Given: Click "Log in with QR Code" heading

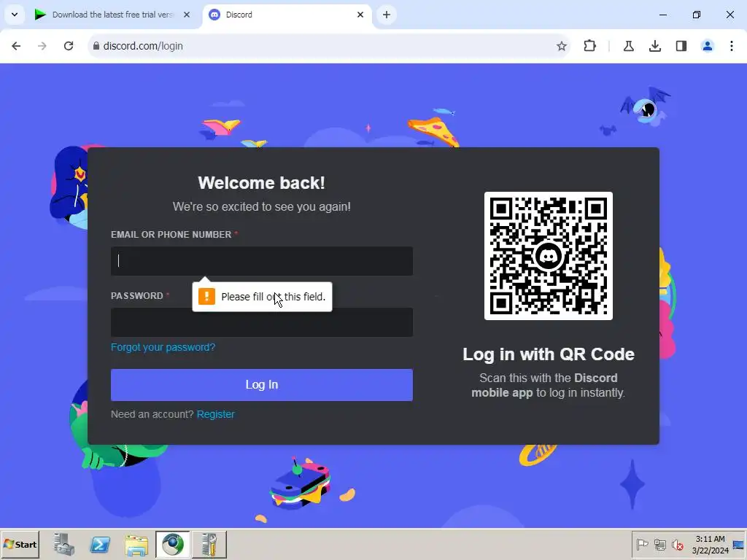Looking at the screenshot, I should [549, 354].
